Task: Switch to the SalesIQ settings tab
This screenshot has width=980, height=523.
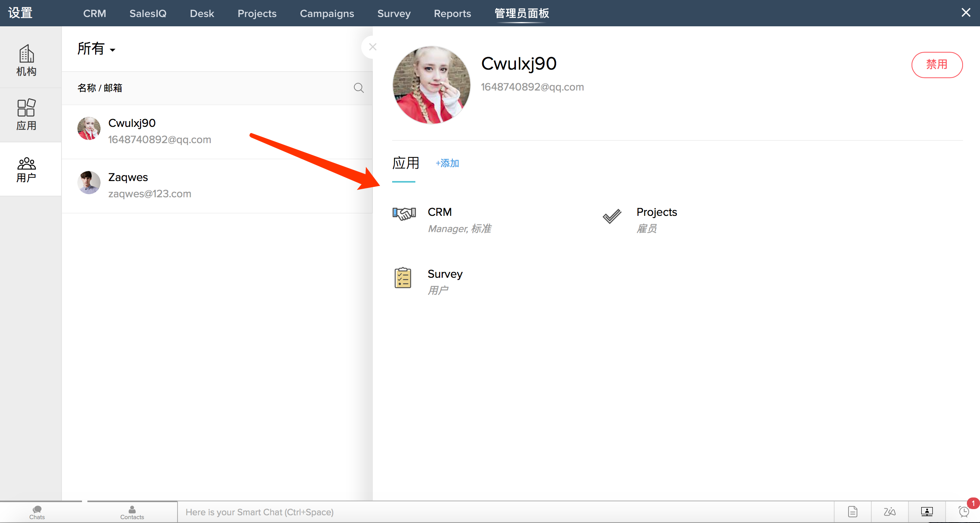Action: [148, 14]
